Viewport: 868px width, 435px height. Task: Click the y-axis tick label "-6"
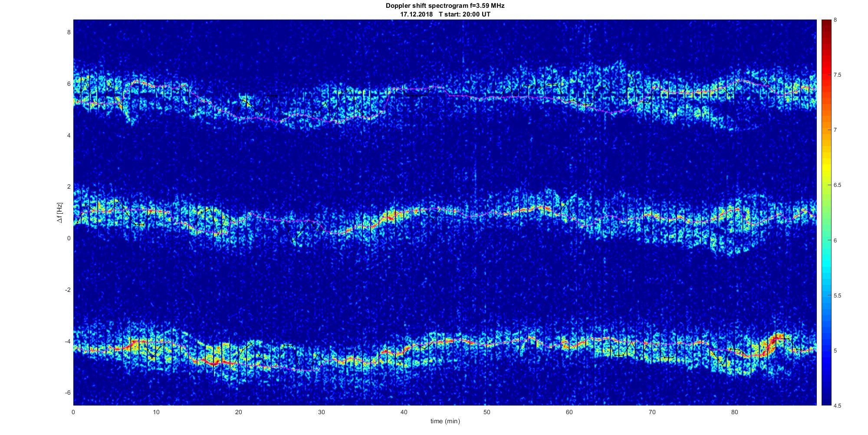(x=67, y=393)
